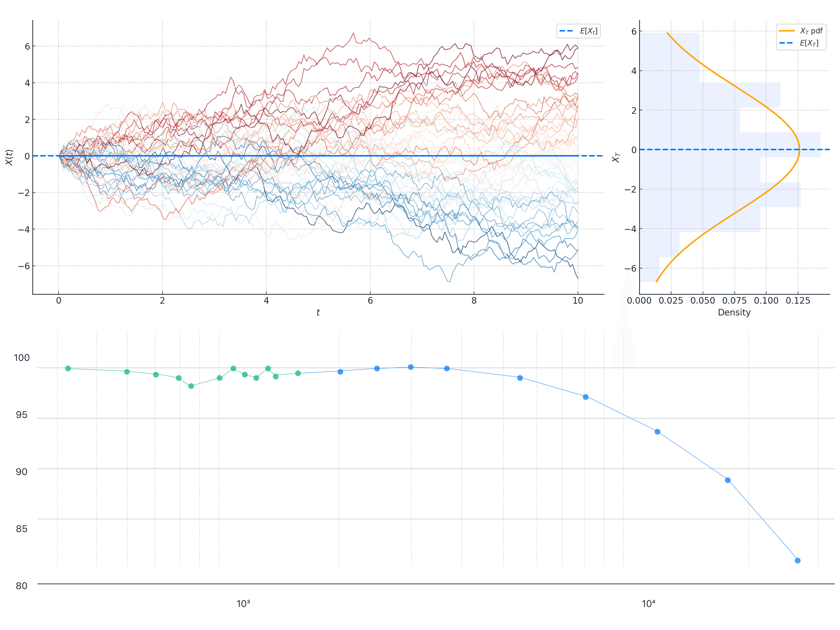Click the 10³ tick label
840x630 pixels.
point(243,604)
